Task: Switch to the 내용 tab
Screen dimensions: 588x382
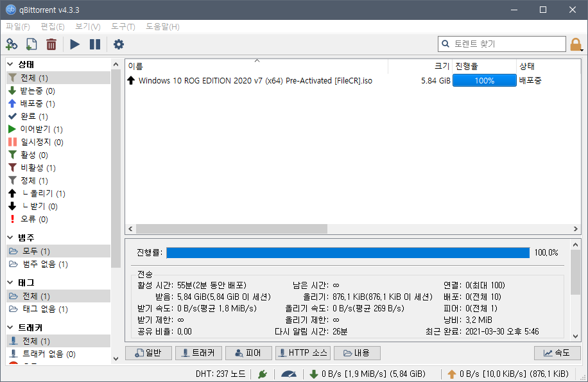Action: pyautogui.click(x=357, y=352)
